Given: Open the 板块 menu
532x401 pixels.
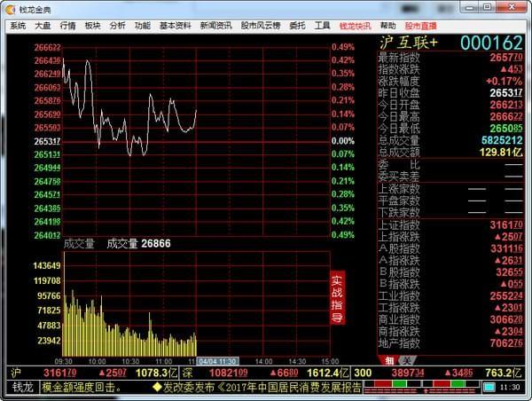Looking at the screenshot, I should tap(92, 26).
